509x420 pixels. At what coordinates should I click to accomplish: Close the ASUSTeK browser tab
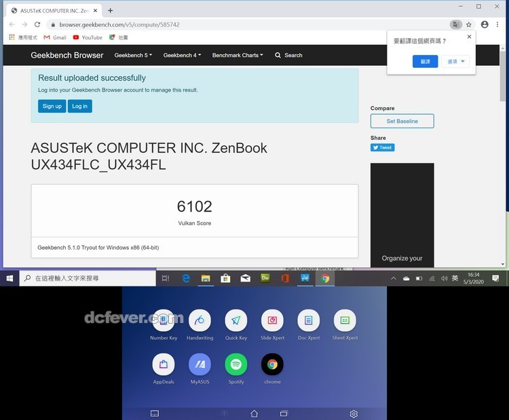point(96,10)
